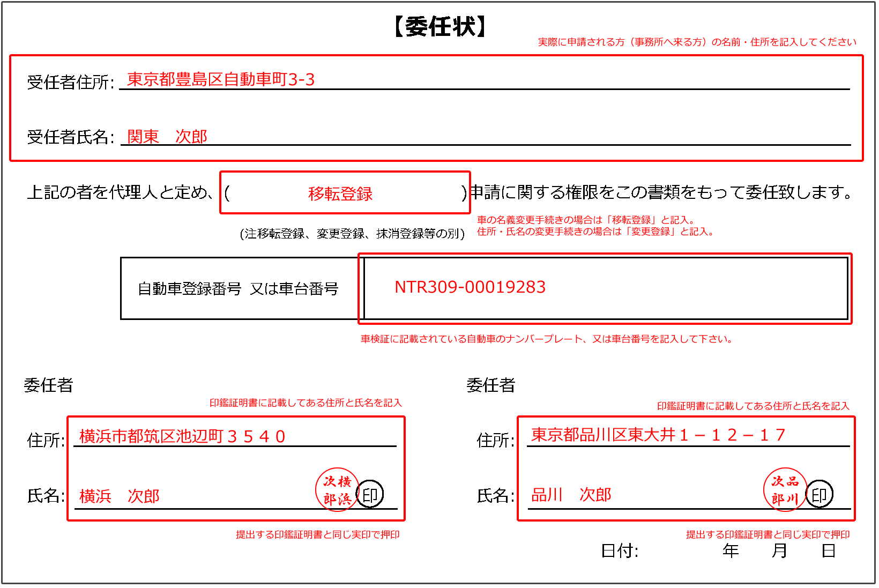Click the chassis number NTR309-00019283
Screen dimensions: 879x588
coord(470,287)
